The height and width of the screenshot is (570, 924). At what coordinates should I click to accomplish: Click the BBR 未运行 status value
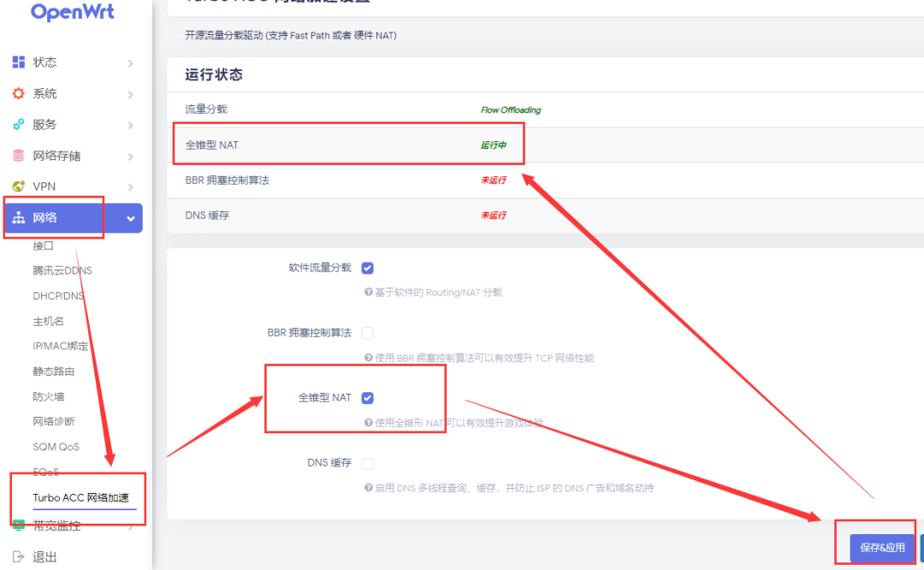click(x=494, y=180)
